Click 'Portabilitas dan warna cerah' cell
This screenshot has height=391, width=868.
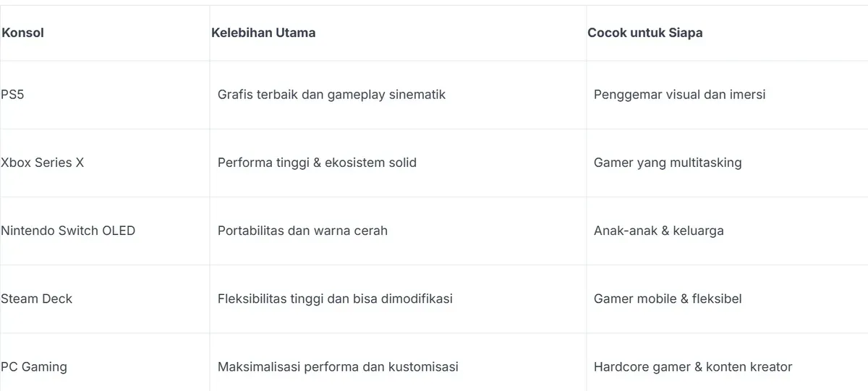click(x=398, y=231)
